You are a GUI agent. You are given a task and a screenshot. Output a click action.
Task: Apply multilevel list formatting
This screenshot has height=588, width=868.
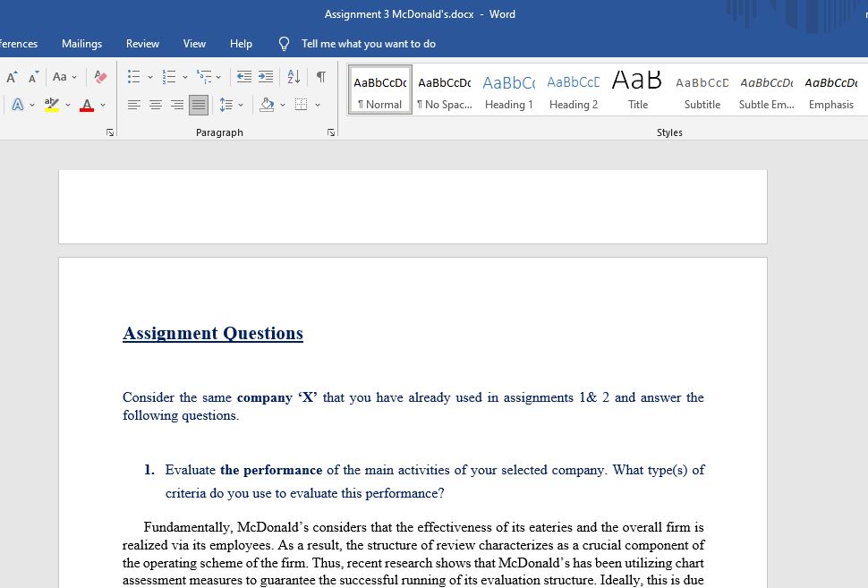[204, 77]
